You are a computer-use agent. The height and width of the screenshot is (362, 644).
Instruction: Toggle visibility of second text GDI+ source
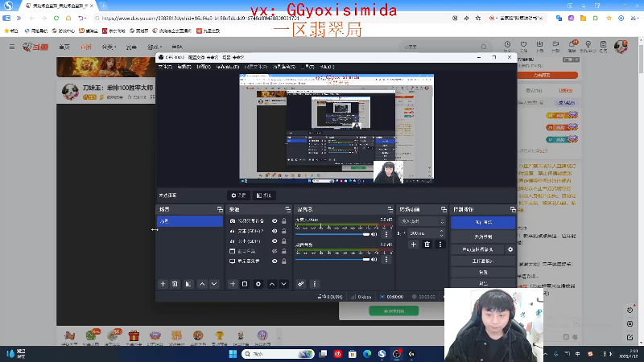pyautogui.click(x=275, y=241)
